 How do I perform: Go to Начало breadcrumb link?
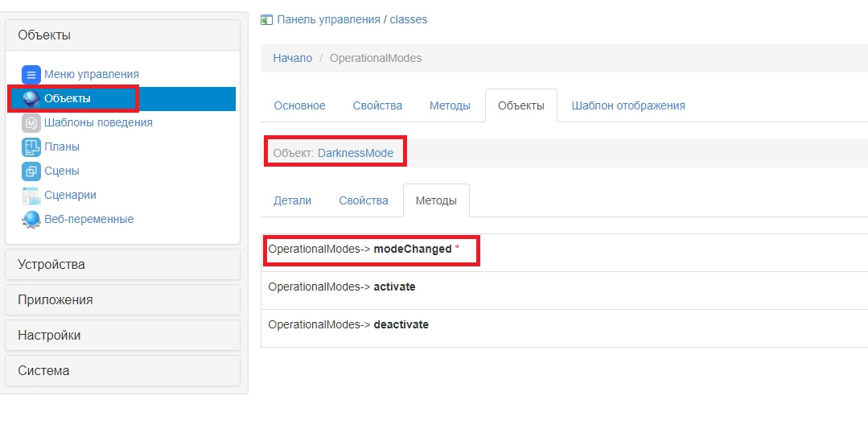292,58
